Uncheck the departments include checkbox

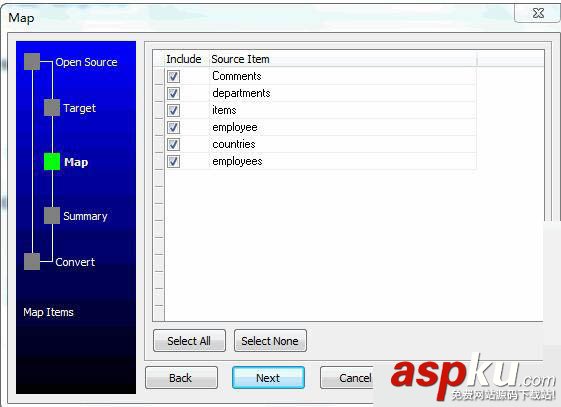[173, 93]
